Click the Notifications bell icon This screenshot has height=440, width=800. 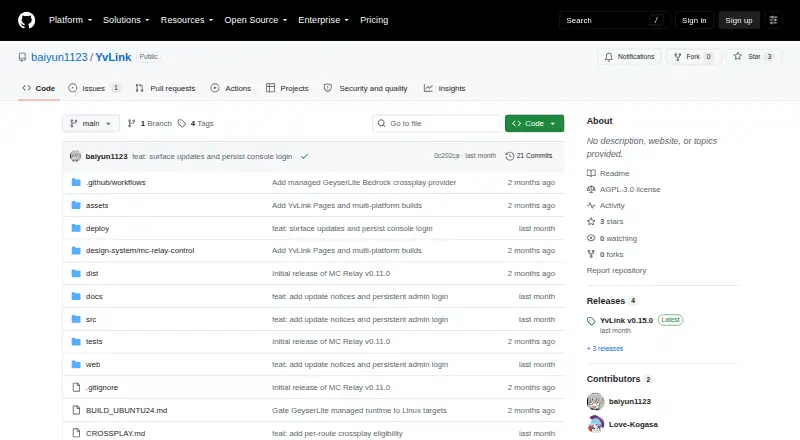609,57
